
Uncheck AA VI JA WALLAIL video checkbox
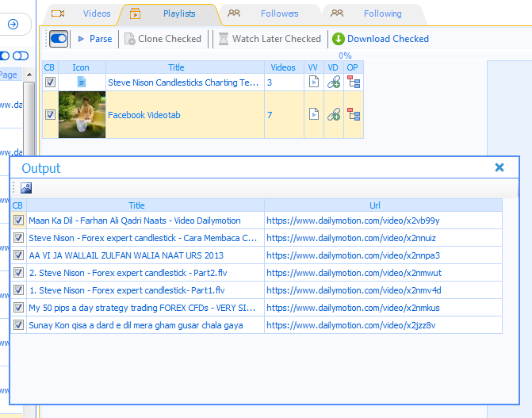(18, 255)
